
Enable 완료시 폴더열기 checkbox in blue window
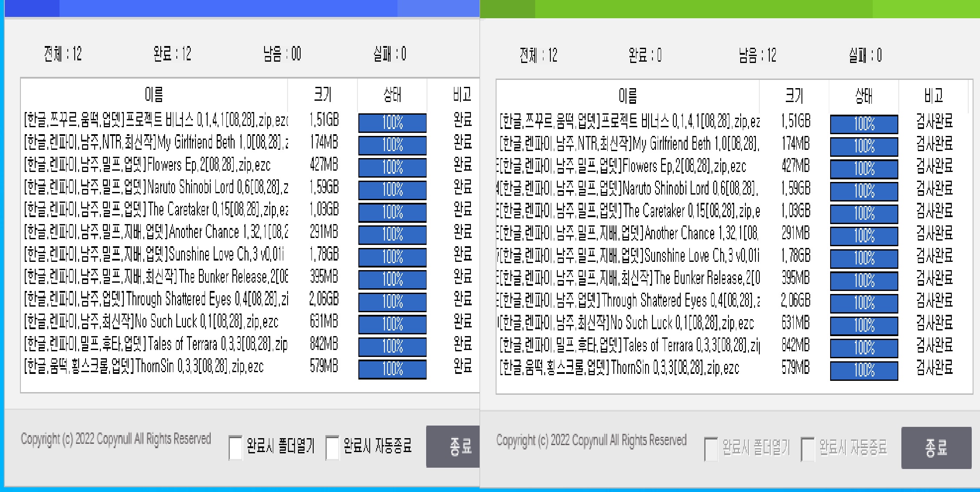pos(235,448)
